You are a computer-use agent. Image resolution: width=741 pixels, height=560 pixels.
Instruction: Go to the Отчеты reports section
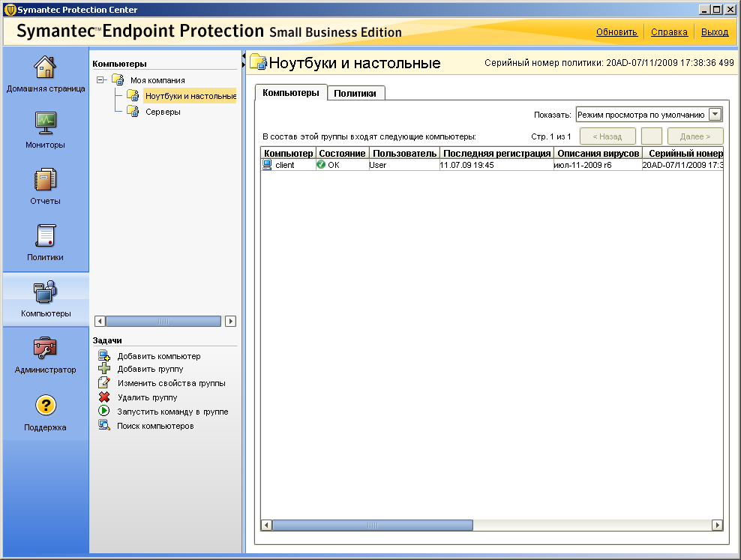click(x=46, y=180)
